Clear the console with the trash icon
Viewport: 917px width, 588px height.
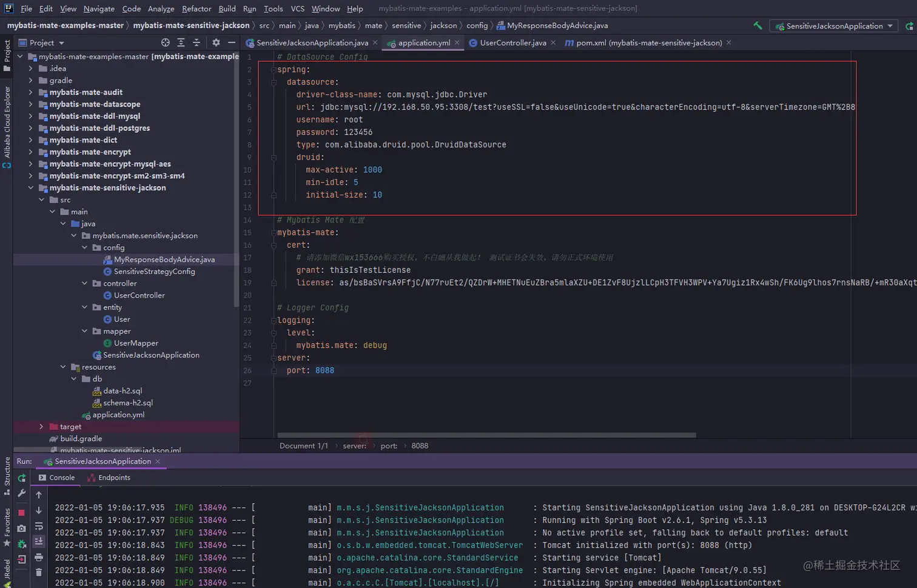[39, 572]
